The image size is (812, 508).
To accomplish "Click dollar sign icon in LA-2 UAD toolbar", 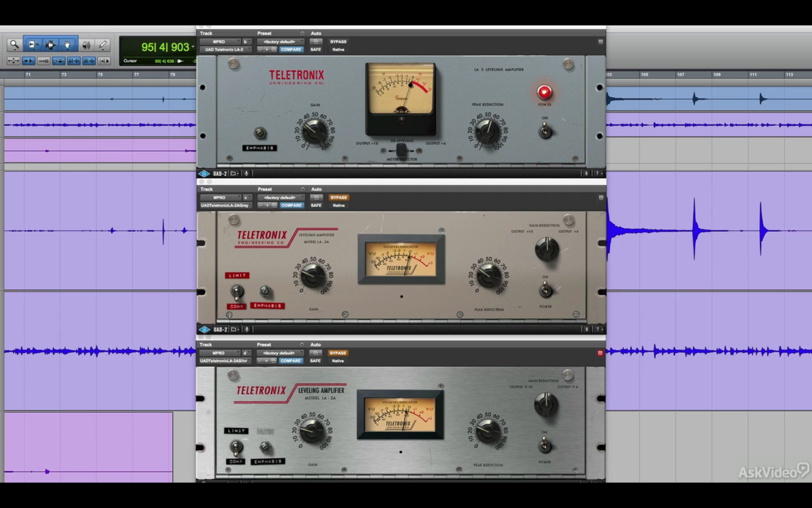I will click(x=586, y=174).
